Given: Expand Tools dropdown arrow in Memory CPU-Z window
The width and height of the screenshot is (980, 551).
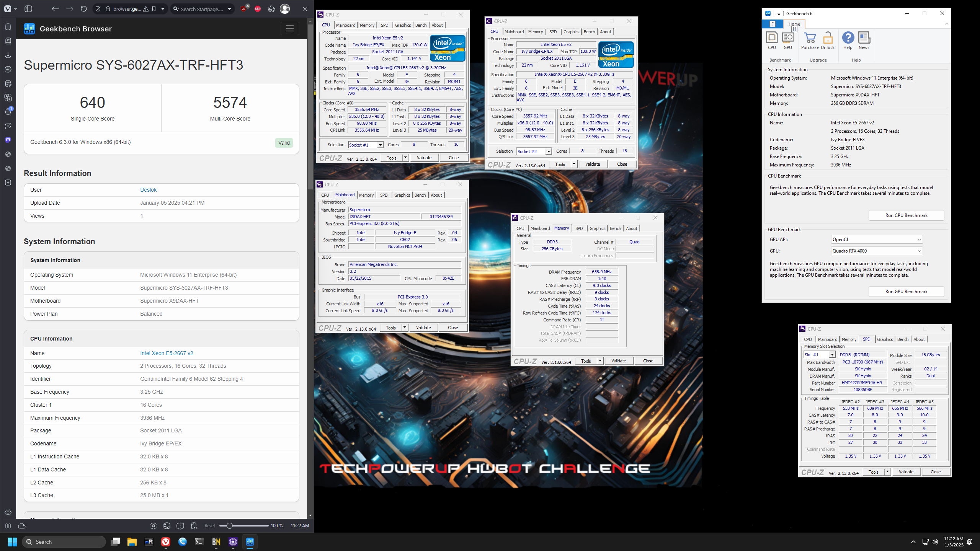Looking at the screenshot, I should coord(600,361).
